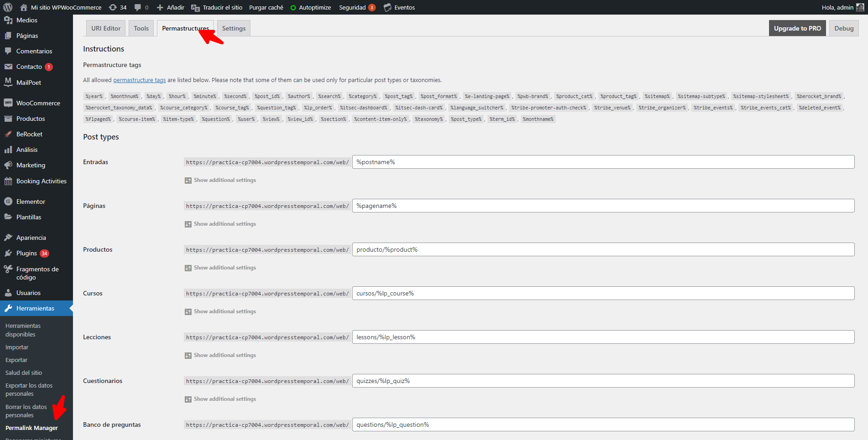Open the Comentarios sidebar icon
Image resolution: width=868 pixels, height=440 pixels.
[x=8, y=51]
